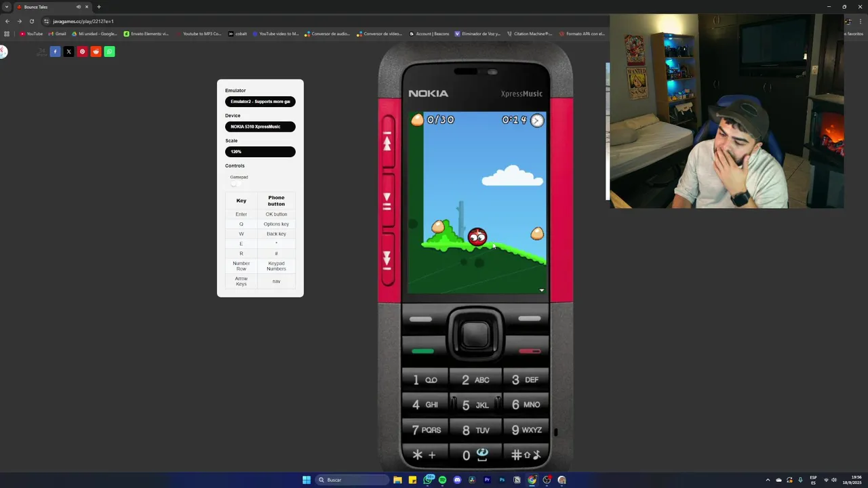Tap keypad star key
The image size is (868, 488).
(426, 455)
